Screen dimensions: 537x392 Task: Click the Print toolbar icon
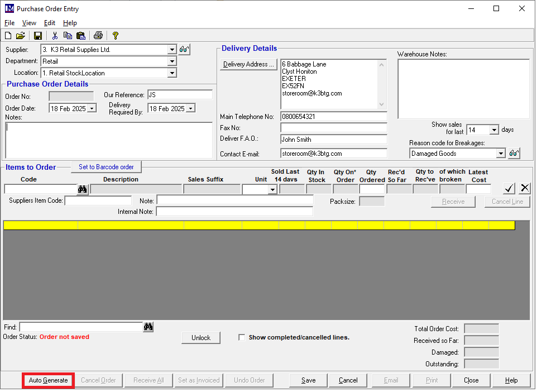98,36
